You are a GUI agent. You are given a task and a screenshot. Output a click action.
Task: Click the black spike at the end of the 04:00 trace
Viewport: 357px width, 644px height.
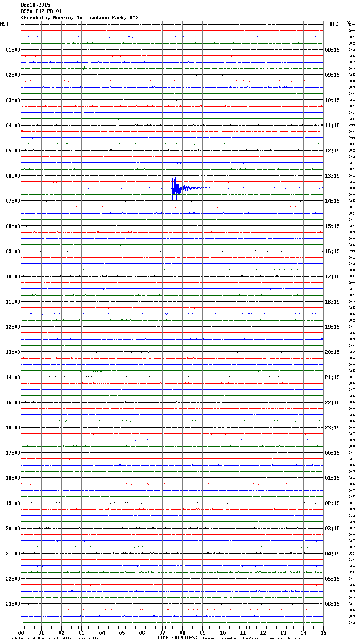point(322,126)
